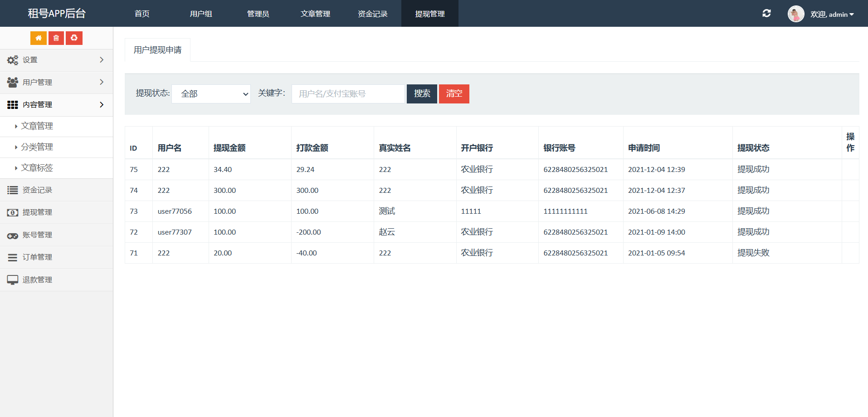Click the red recycle icon button

pyautogui.click(x=74, y=38)
